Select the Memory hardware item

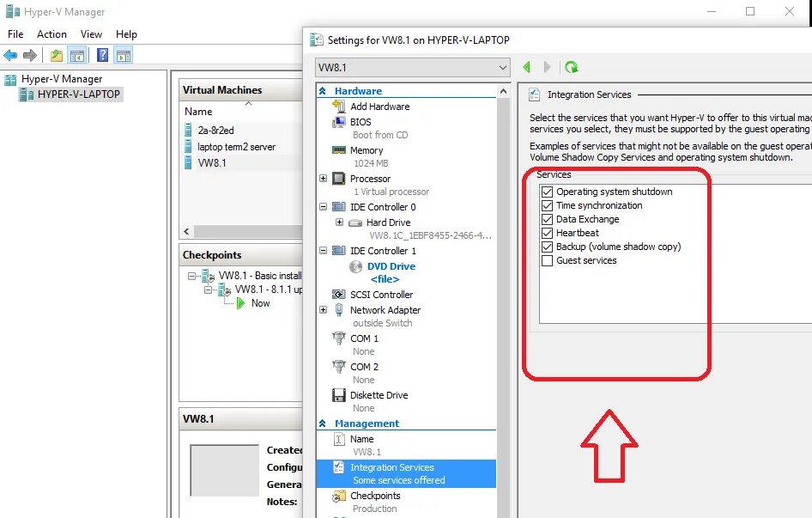pyautogui.click(x=367, y=150)
